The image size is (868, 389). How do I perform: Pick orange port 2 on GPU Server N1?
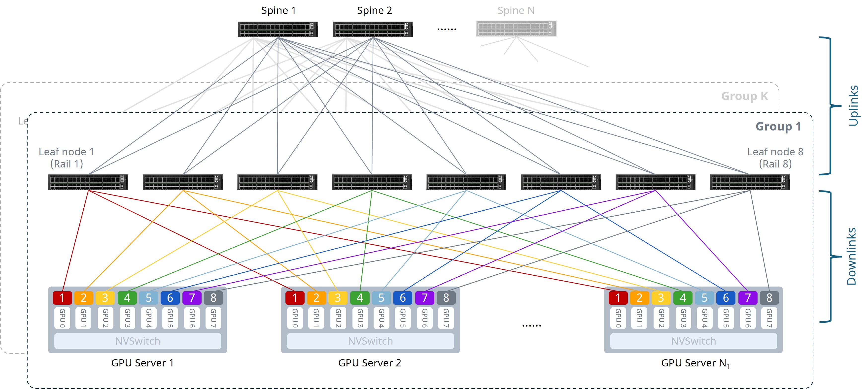[x=640, y=298]
